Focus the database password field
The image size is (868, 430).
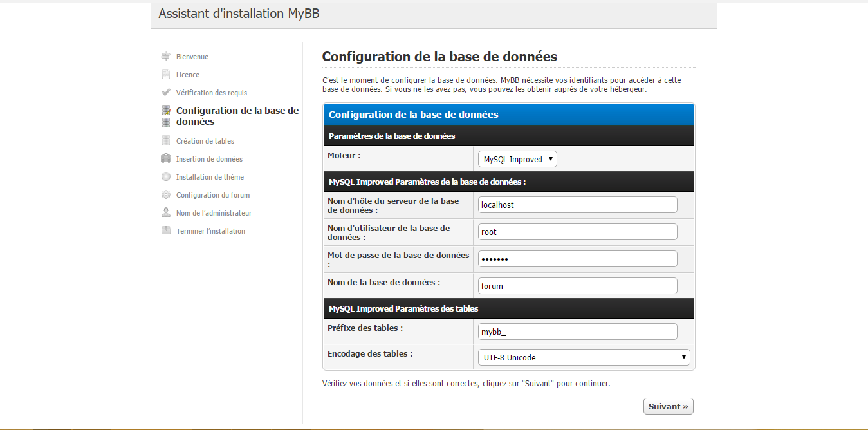click(578, 259)
